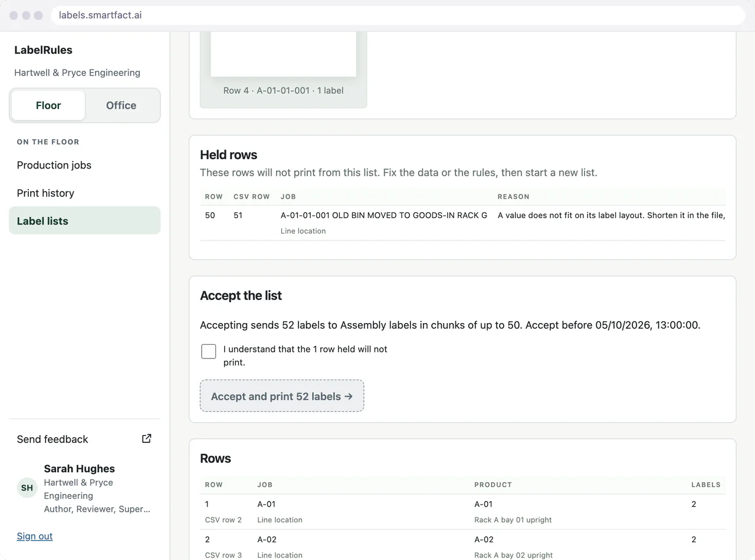755x560 pixels.
Task: Select Label lists in the sidebar
Action: 85,221
